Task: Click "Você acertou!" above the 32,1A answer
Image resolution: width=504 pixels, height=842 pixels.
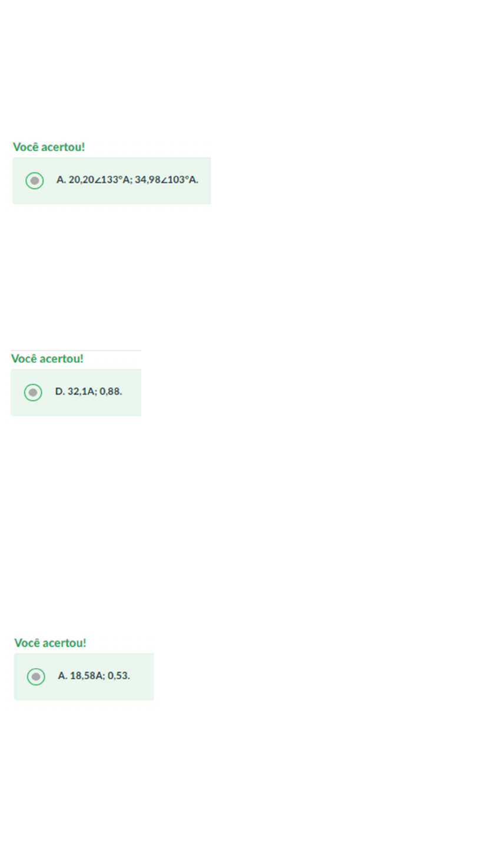Action: click(x=47, y=359)
